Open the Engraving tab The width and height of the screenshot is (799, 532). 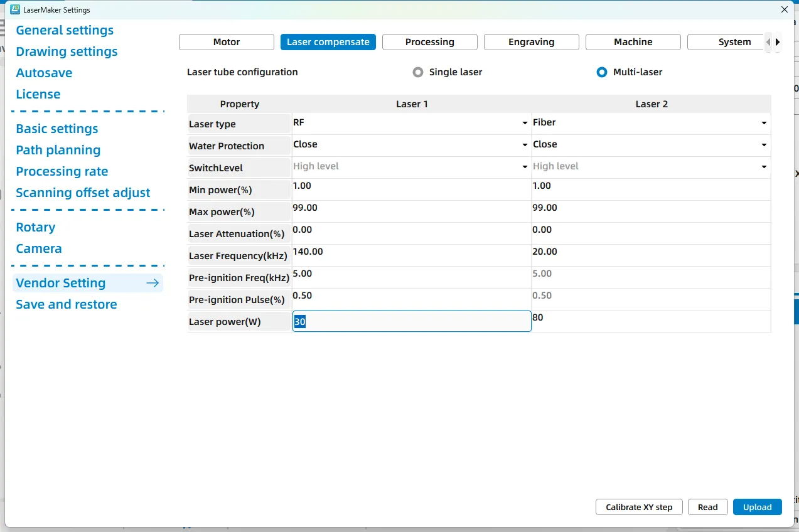pyautogui.click(x=532, y=42)
